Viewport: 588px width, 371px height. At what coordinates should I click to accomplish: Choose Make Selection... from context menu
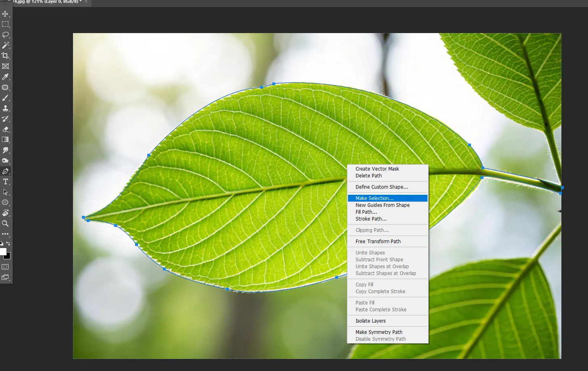[374, 198]
